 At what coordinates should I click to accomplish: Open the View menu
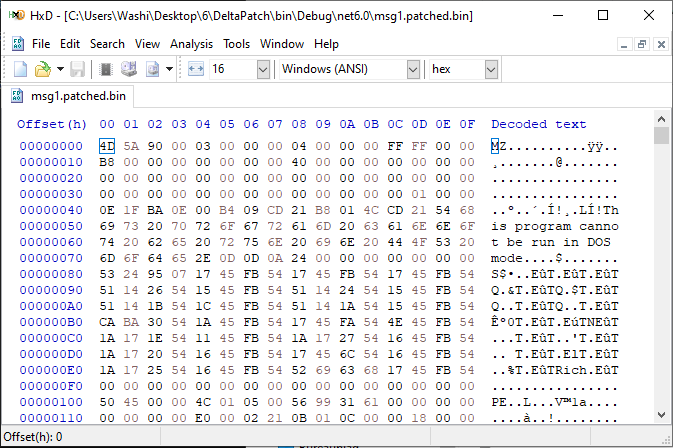pyautogui.click(x=147, y=44)
